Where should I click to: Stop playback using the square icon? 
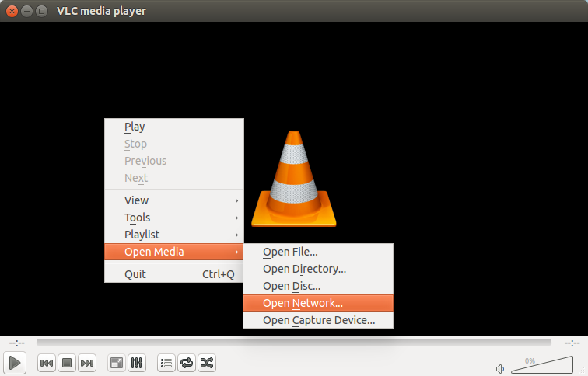pyautogui.click(x=67, y=363)
